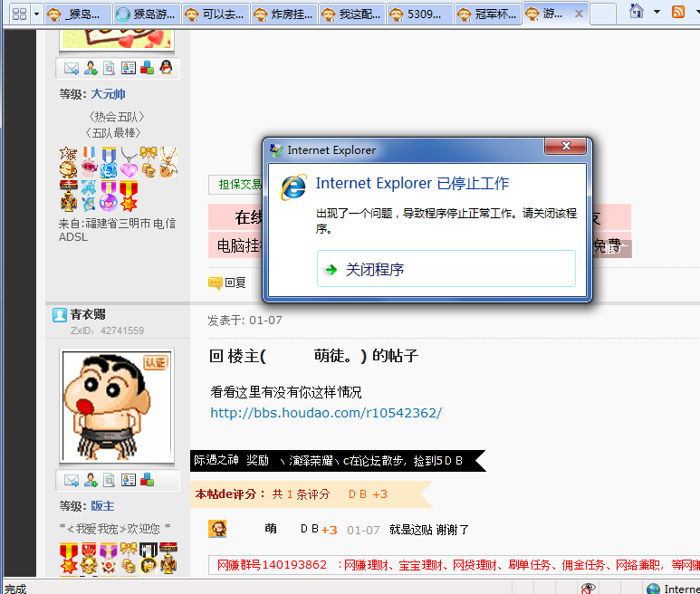Open the 大元帅 rank link

(108, 94)
